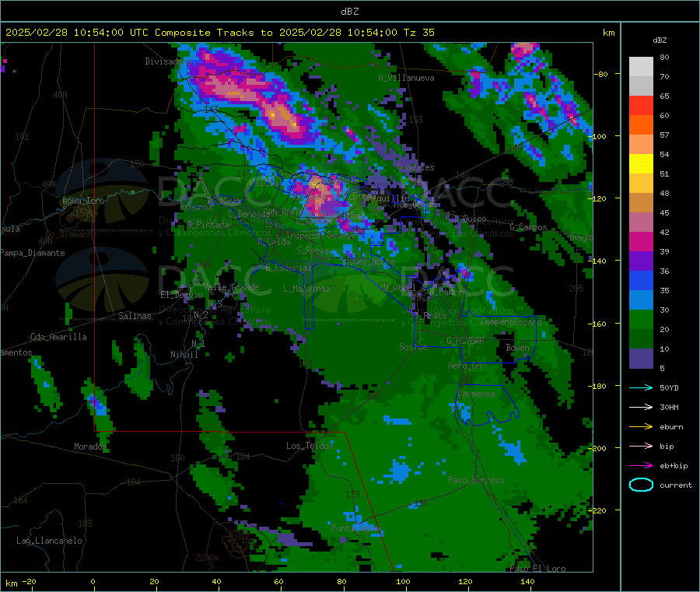Select the yellow 54–51 dBZ legend swatch

(x=641, y=164)
